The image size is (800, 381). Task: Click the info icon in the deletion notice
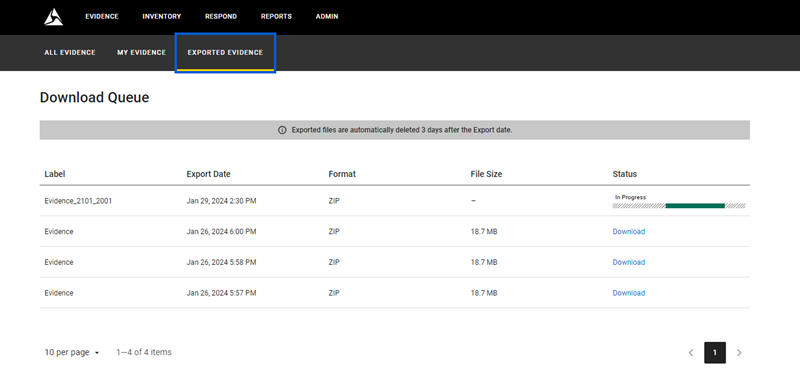(x=282, y=130)
